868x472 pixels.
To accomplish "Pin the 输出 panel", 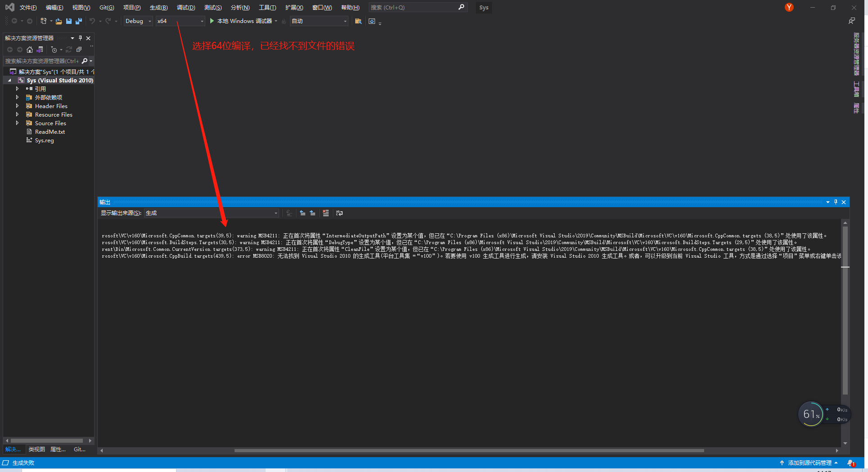I will click(836, 202).
